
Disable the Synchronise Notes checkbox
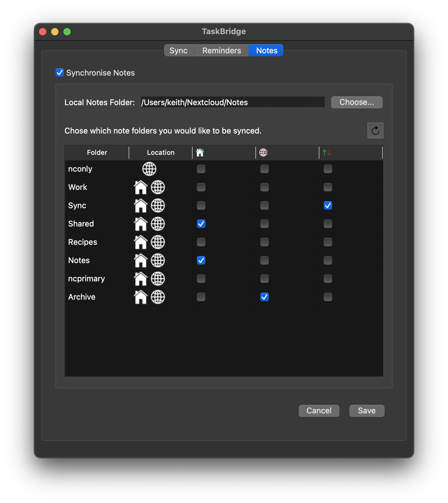(60, 73)
